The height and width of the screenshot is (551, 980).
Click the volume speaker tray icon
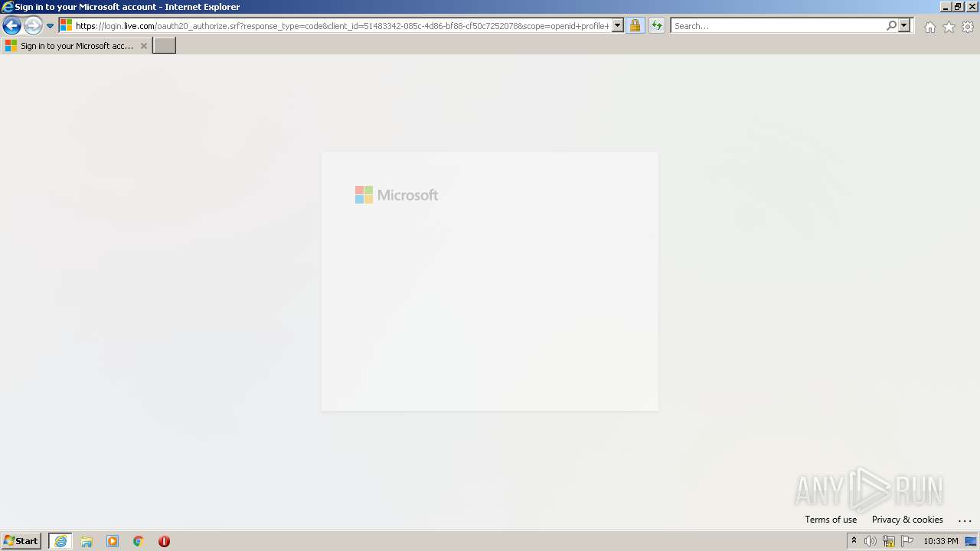[x=871, y=541]
